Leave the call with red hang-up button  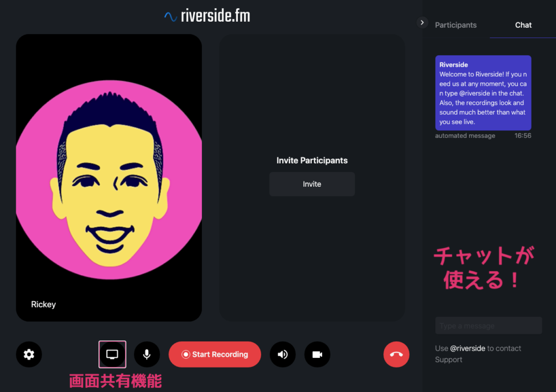coord(396,354)
